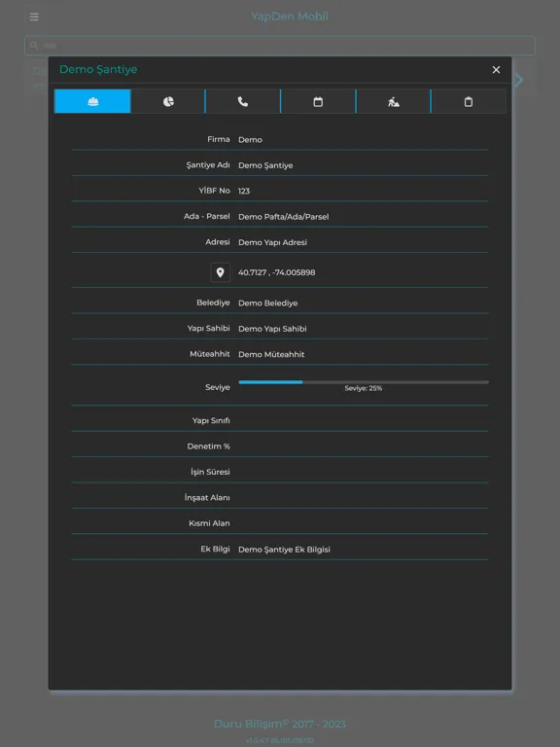Click the Demo Müteahhit value
This screenshot has height=747, width=560.
[271, 354]
